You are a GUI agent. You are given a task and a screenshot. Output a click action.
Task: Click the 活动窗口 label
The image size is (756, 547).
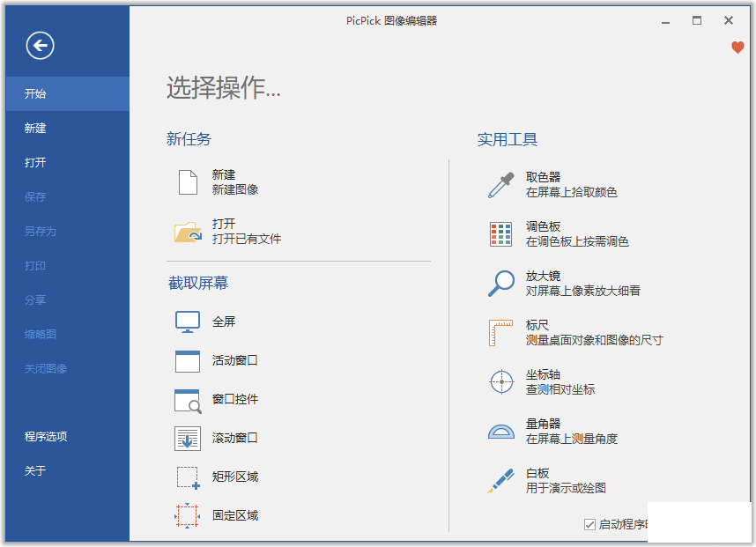click(x=235, y=361)
